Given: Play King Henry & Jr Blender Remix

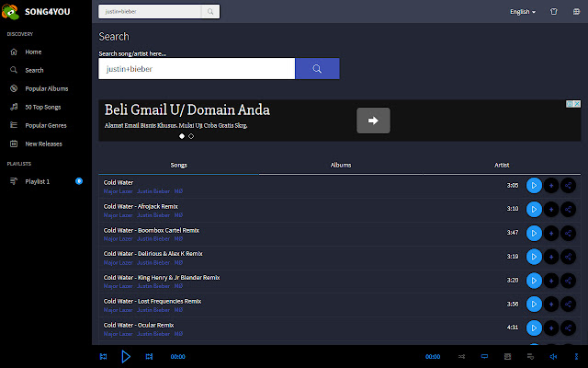Looking at the screenshot, I should click(534, 281).
